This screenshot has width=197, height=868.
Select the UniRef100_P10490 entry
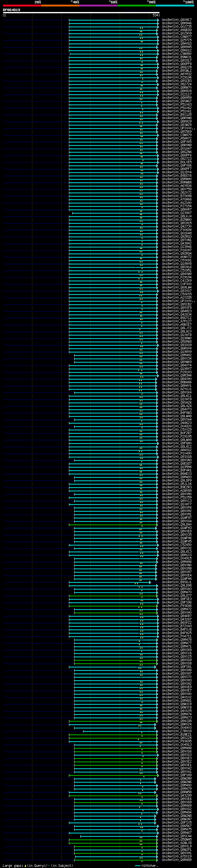coord(177,454)
